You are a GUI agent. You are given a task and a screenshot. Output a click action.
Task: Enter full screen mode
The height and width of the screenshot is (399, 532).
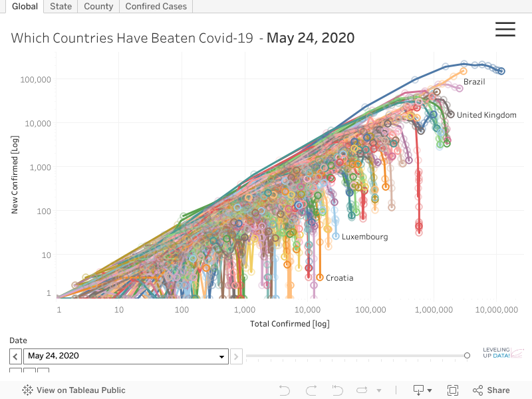[453, 390]
